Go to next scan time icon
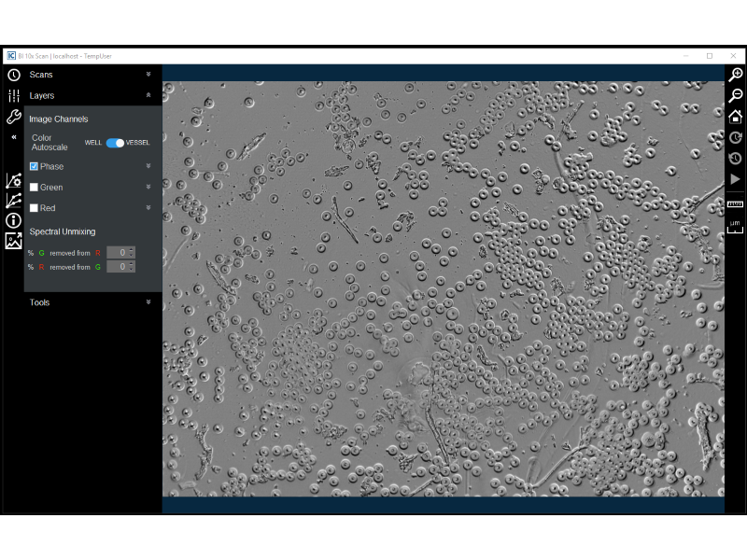This screenshot has width=747, height=560. (x=736, y=137)
